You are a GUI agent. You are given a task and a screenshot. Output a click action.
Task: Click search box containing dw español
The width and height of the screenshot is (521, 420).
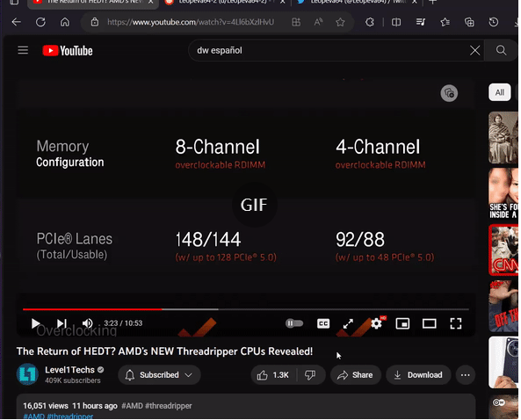(336, 50)
